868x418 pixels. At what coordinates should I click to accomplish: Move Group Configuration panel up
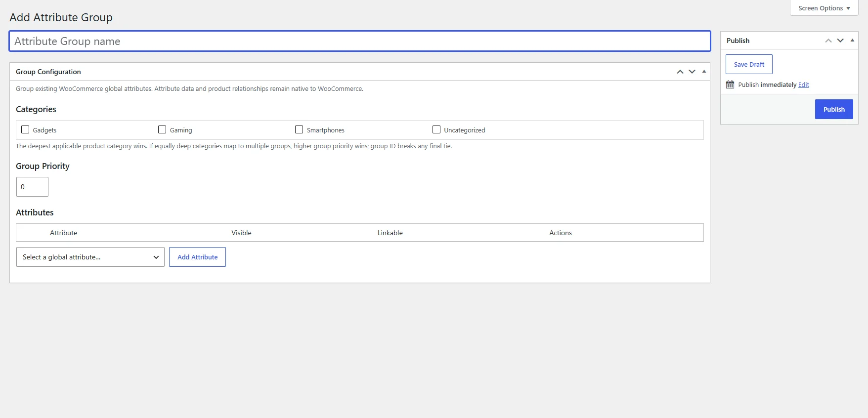(x=680, y=72)
